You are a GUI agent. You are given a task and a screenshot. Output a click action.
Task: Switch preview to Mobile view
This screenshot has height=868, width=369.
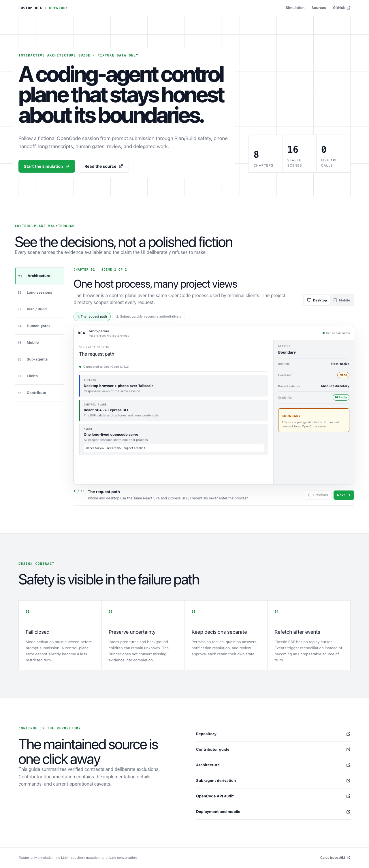coord(342,300)
